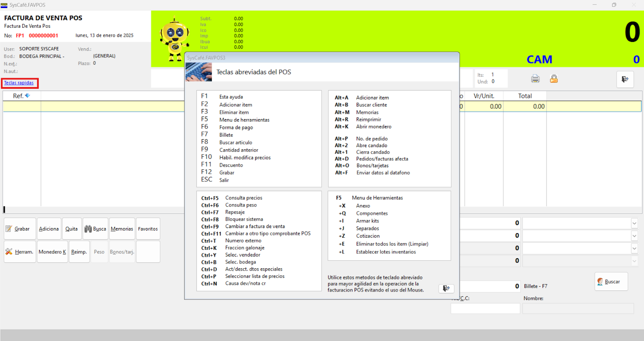Screen dimensions: 644x341
Task: Open Herram. tools button
Action: [20, 252]
